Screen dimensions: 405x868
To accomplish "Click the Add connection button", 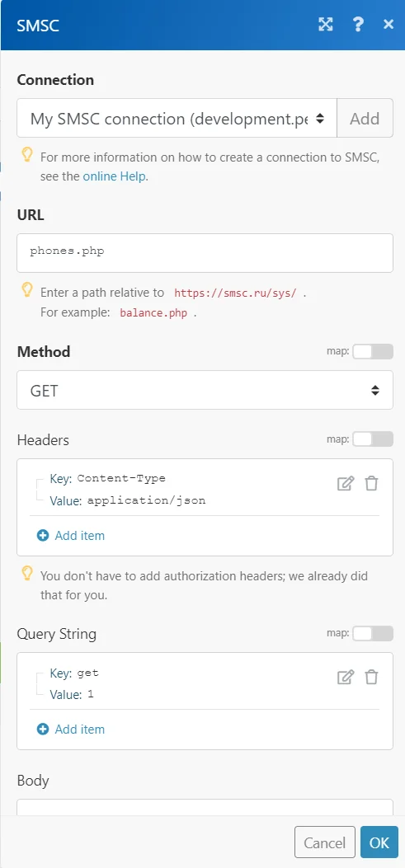I will click(365, 118).
